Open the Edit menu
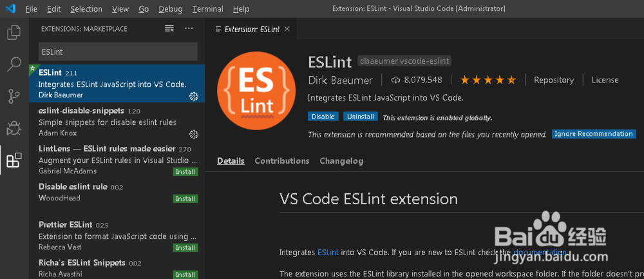Image resolution: width=644 pixels, height=279 pixels. [x=53, y=8]
